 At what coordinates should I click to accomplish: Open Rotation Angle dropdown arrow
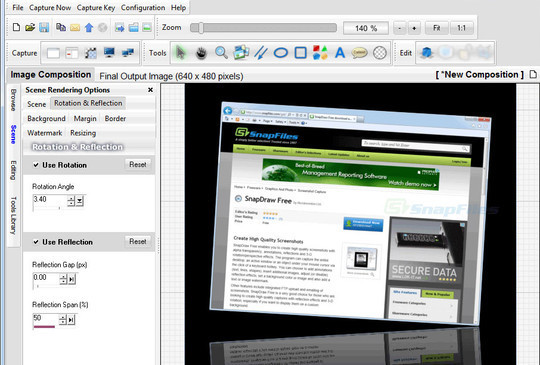[80, 200]
